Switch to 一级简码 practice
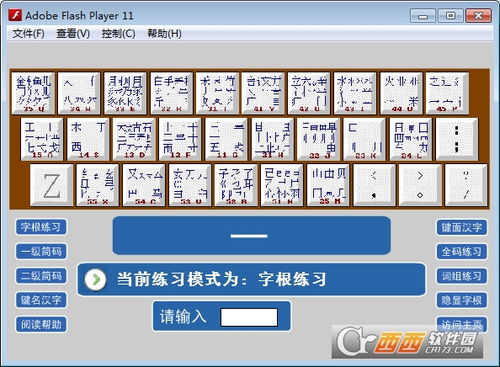The height and width of the screenshot is (367, 500). coord(41,251)
